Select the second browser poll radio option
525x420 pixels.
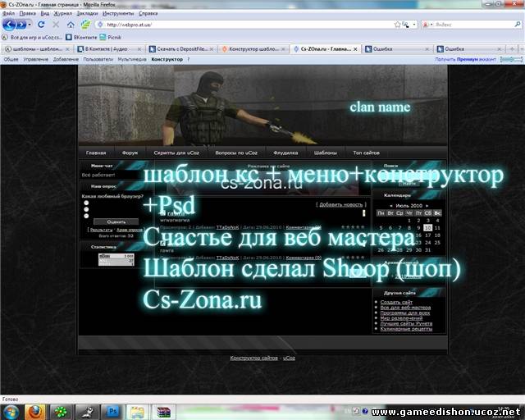(85, 210)
